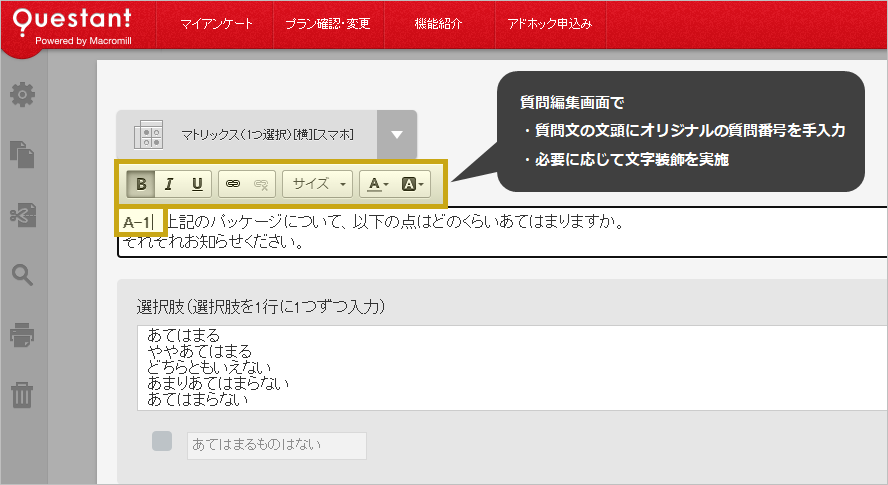Click the cut/branch icon in left sidebar
888x485 pixels.
tap(22, 214)
